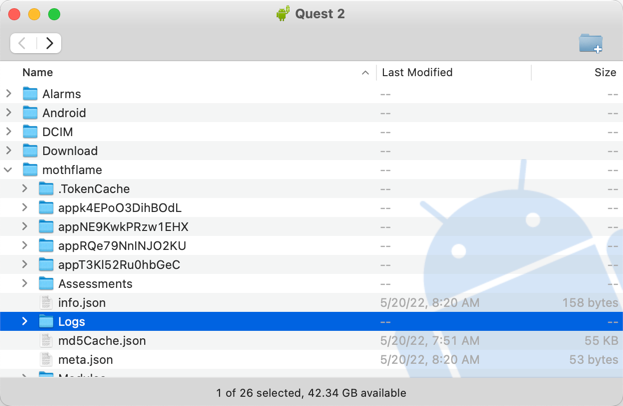Expand the appNE9KwkPRzw1EHX folder

[25, 226]
